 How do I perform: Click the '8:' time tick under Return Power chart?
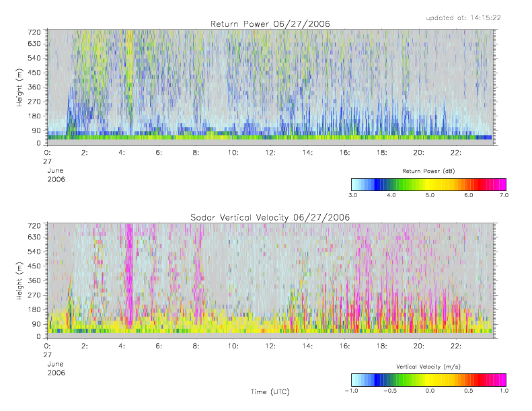(x=196, y=153)
